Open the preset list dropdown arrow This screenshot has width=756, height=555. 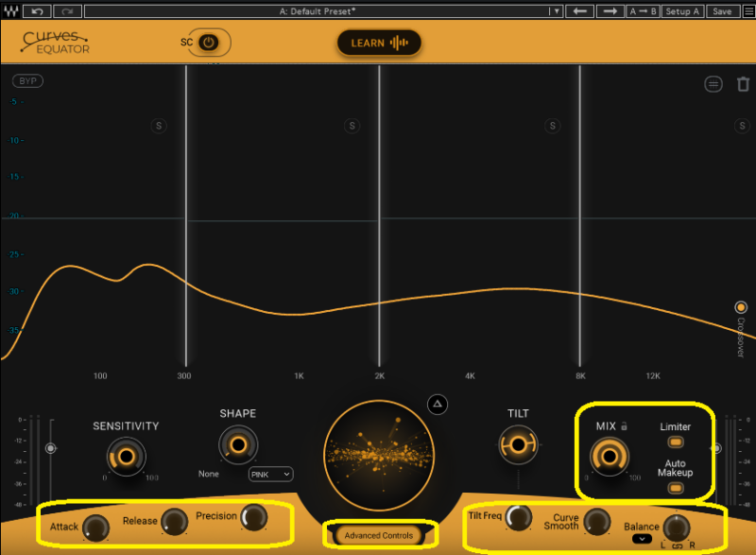(557, 11)
